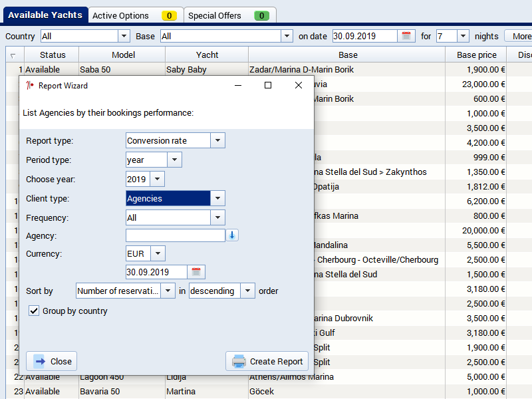
Task: Open the Client type Agencies dropdown
Action: (218, 198)
